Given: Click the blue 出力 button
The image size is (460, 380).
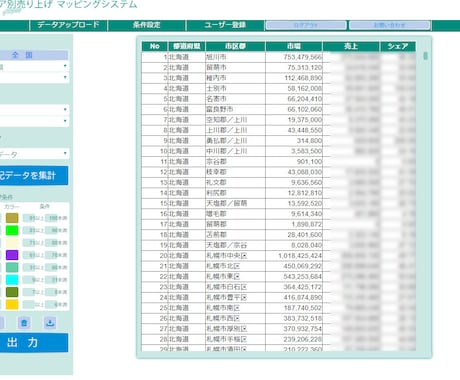Looking at the screenshot, I should pyautogui.click(x=33, y=343).
